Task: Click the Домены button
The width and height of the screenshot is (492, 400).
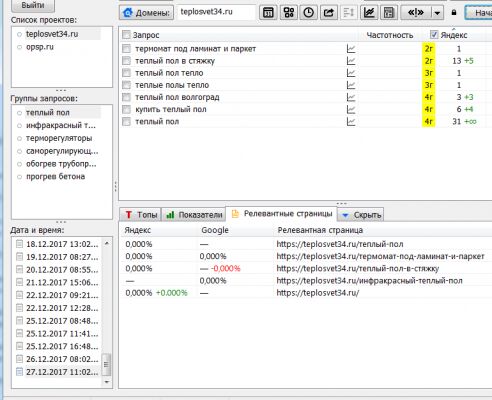Action: click(146, 13)
